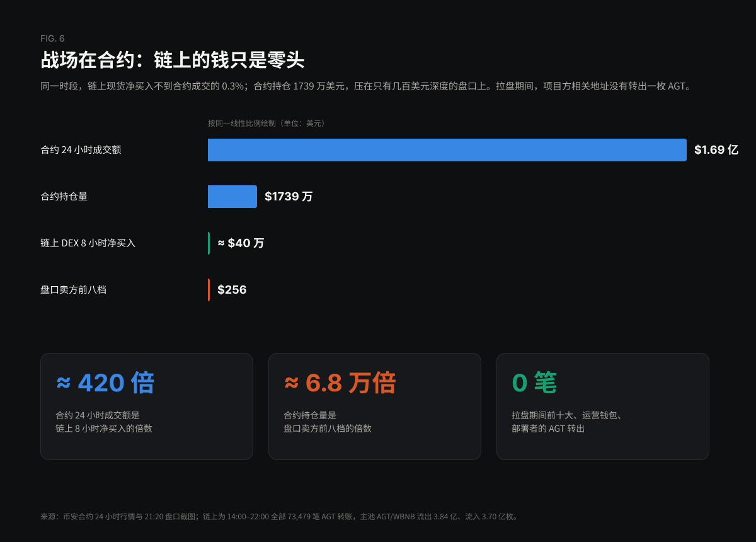This screenshot has width=756, height=542.
Task: Click the row label 盘口卖方前八档
Action: point(73,290)
